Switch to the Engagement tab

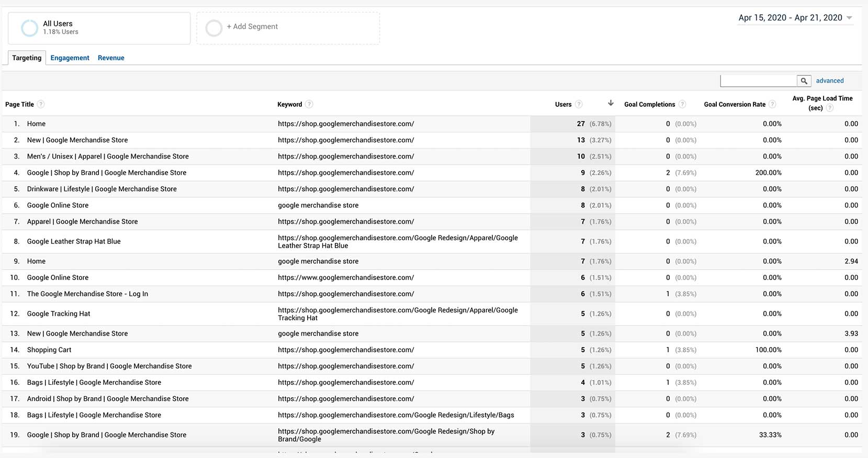70,58
